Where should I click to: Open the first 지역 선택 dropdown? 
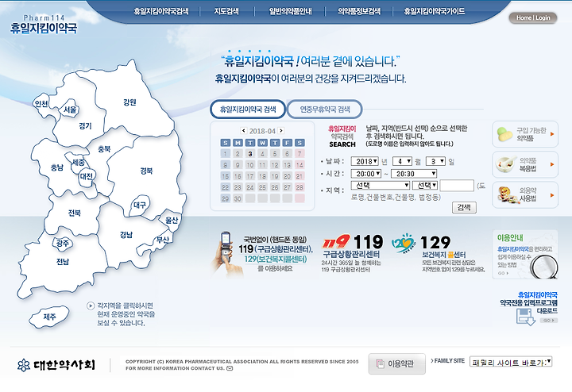[x=381, y=186]
